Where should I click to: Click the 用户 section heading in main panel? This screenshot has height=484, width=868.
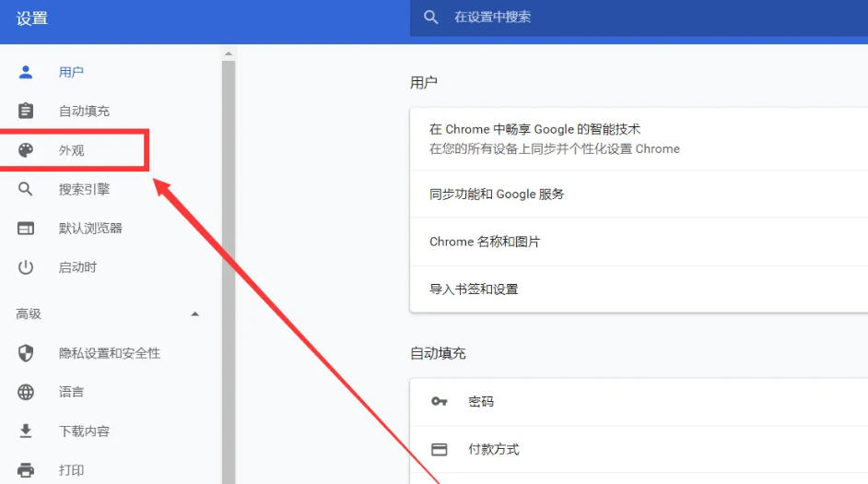tap(424, 83)
